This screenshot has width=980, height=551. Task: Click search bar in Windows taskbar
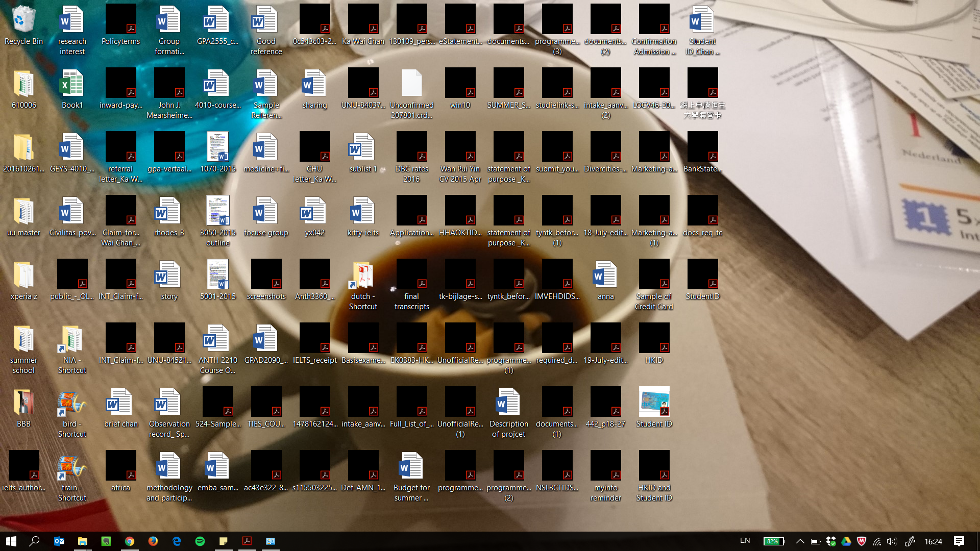pos(34,541)
